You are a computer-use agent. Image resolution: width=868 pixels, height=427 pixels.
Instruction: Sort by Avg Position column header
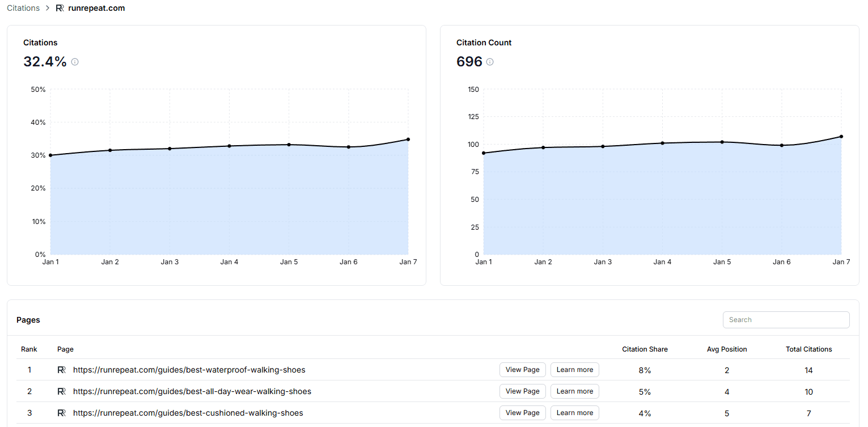tap(727, 349)
